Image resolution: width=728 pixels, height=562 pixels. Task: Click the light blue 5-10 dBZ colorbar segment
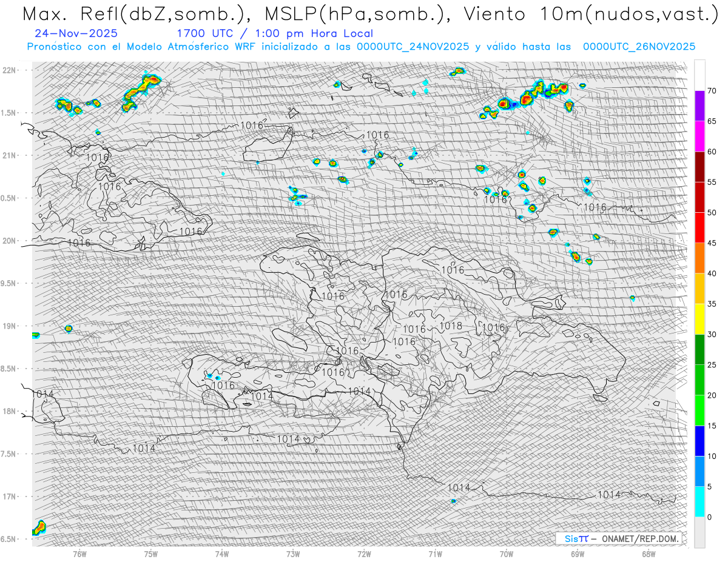click(699, 472)
